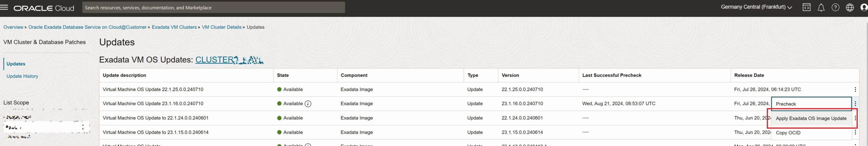Viewport: 868px width, 146px height.
Task: Open the VM Cluster Details breadcrumb link
Action: (222, 27)
